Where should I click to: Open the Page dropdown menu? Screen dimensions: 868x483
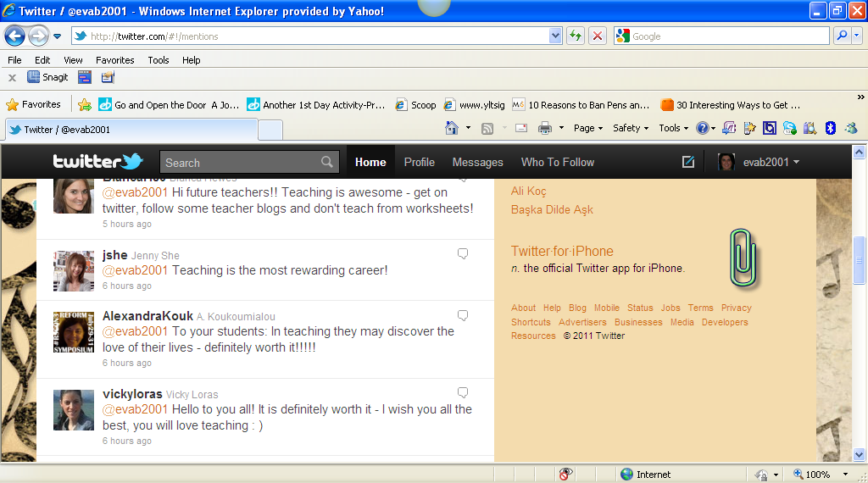[588, 128]
